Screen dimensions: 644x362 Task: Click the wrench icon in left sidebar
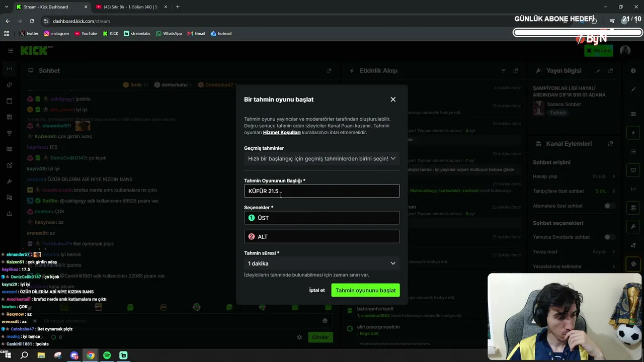(9, 182)
